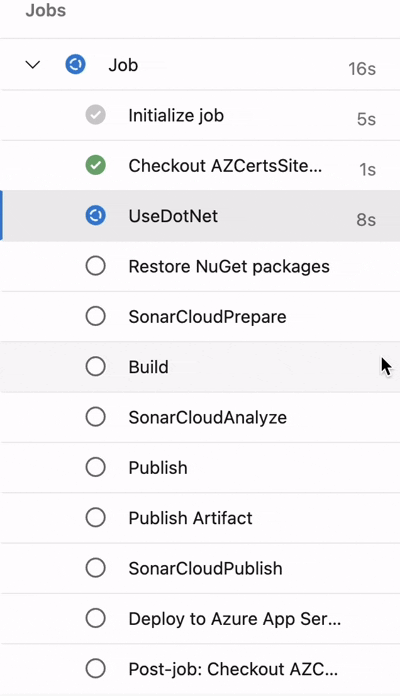Click the pending circle for Deploy to Azure
Screen dimensions: 400x696
point(95,618)
